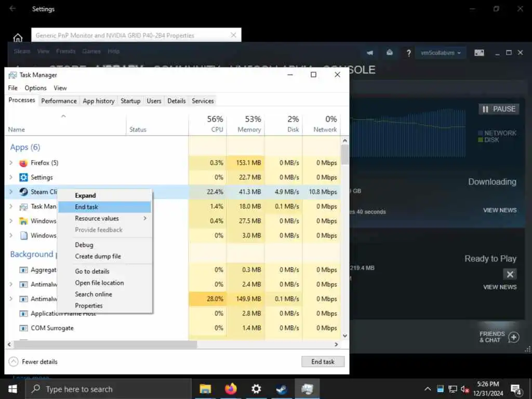Go to the Settings home icon
The image size is (532, 399).
18,37
